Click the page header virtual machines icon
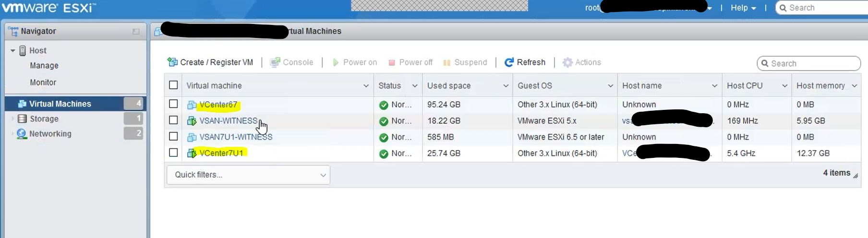This screenshot has height=238, width=868. [158, 32]
